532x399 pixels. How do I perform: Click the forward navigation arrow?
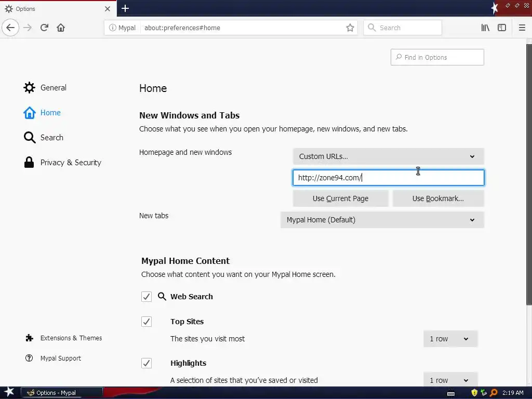(x=28, y=28)
